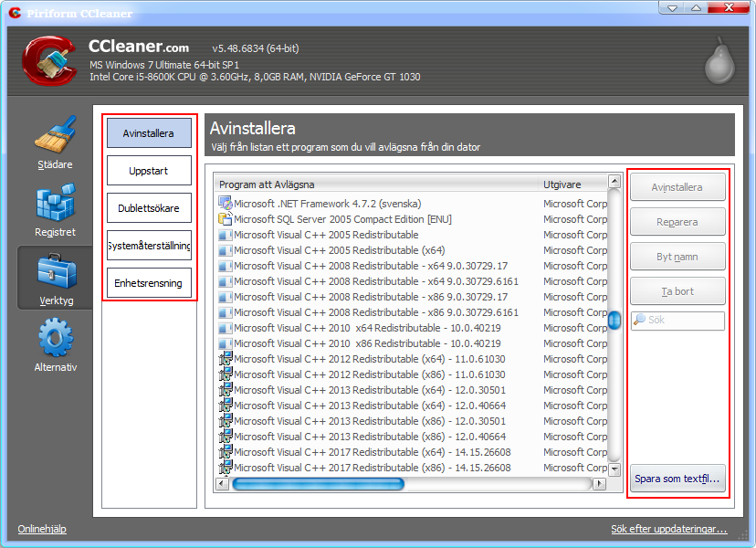Focus the Sök search field
The height and width of the screenshot is (548, 756).
coord(677,321)
